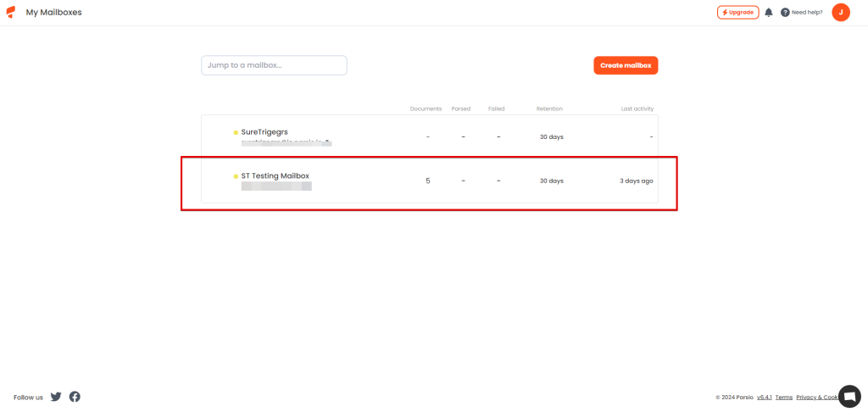
Task: Click the yellow status dot beside SureTrigegrs
Action: [x=236, y=132]
